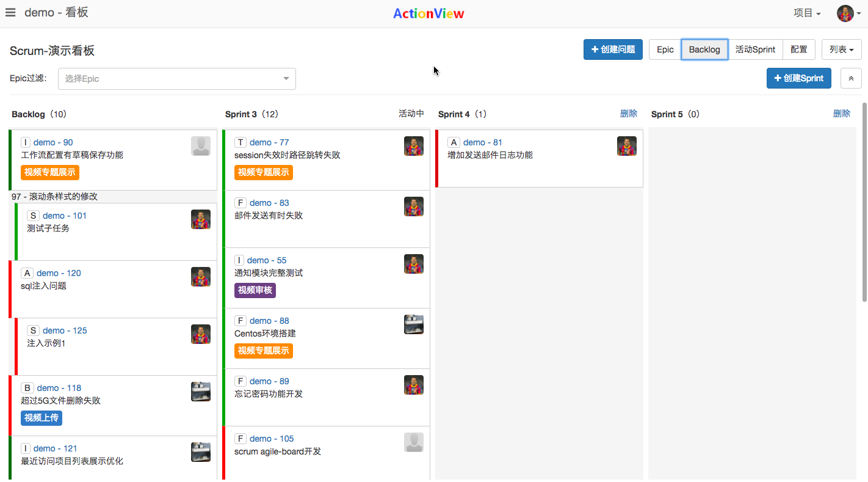Open the 列表 dropdown button

tap(841, 49)
